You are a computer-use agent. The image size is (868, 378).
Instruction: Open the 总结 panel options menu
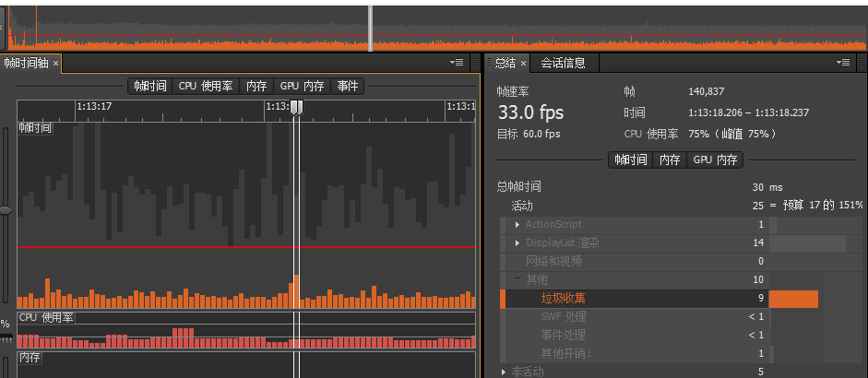844,63
